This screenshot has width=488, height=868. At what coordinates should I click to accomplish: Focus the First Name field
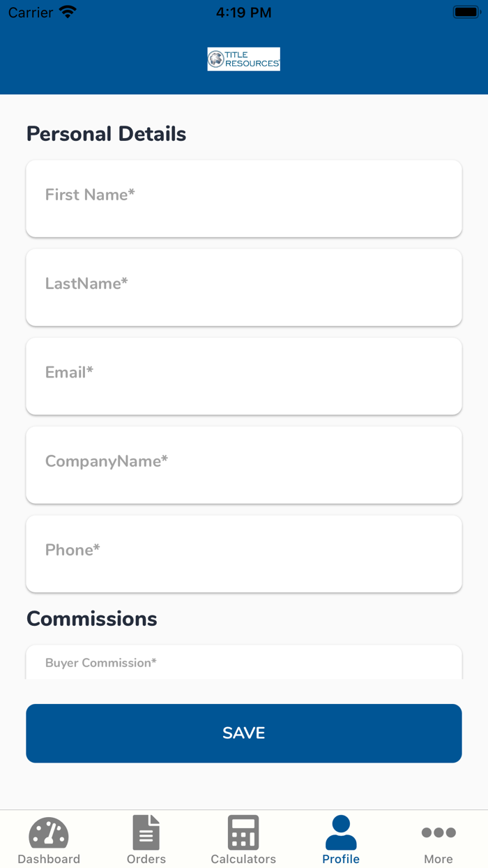243,199
